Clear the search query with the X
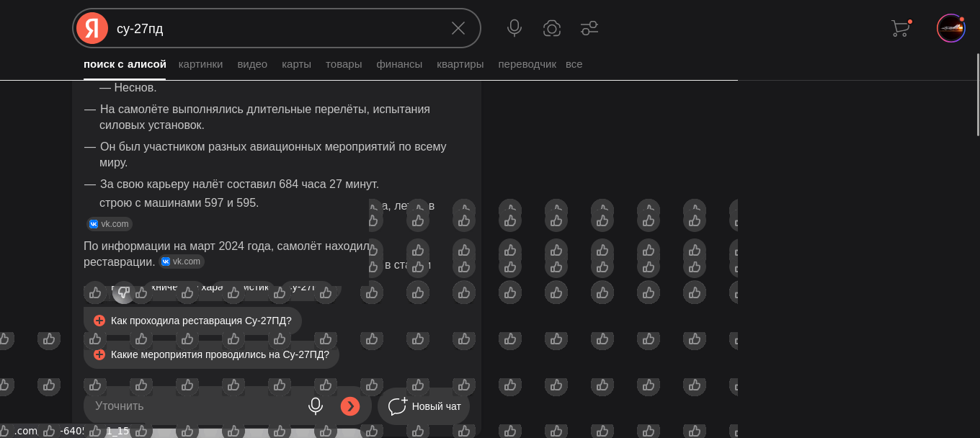This screenshot has width=980, height=438. pos(458,28)
